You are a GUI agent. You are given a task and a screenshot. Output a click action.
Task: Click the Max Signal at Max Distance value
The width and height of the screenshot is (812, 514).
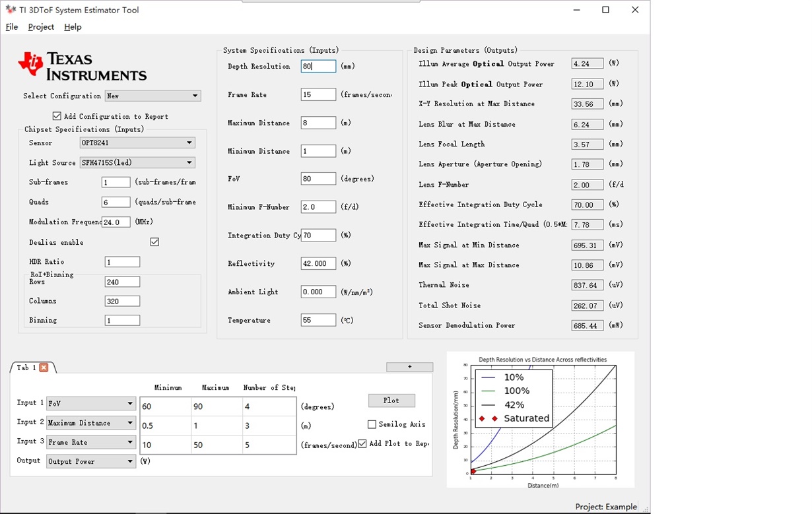pos(588,265)
